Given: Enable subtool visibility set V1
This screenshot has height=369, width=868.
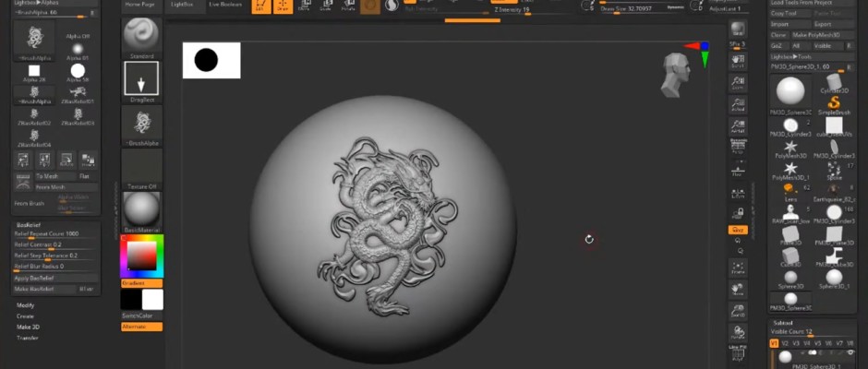Looking at the screenshot, I should [x=774, y=343].
